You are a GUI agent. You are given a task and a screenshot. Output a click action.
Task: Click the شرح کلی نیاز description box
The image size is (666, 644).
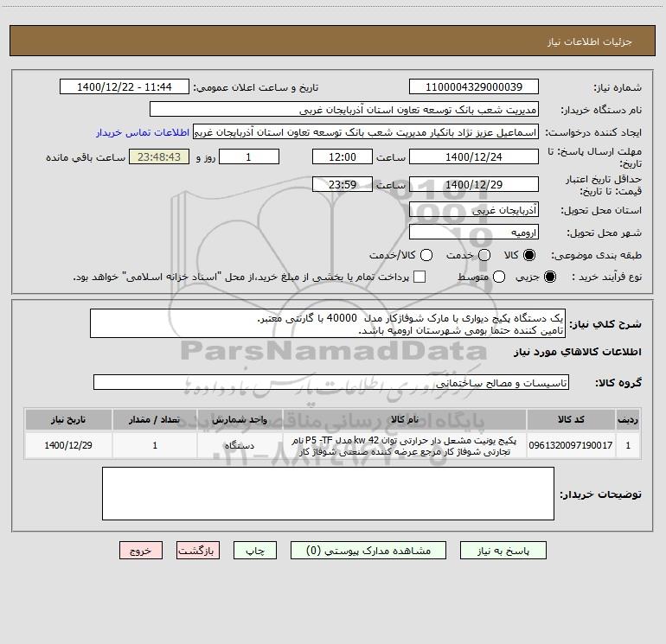coord(328,324)
